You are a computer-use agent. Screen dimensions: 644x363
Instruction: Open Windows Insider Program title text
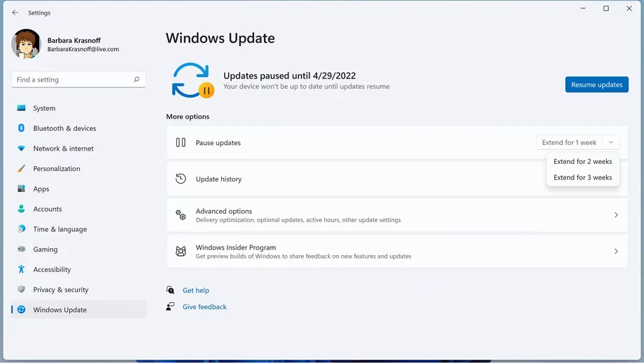click(x=236, y=247)
